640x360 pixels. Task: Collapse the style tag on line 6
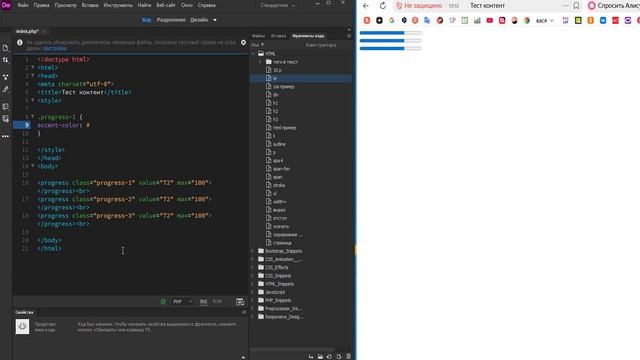[33, 100]
